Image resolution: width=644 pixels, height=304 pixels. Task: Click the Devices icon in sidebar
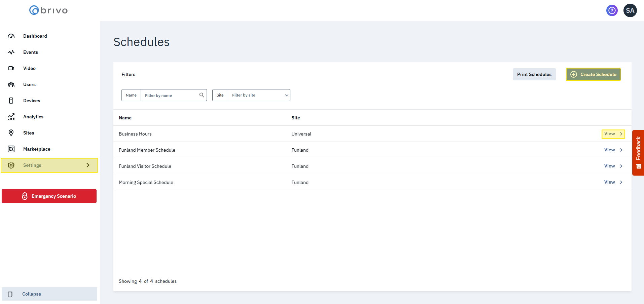pyautogui.click(x=11, y=101)
